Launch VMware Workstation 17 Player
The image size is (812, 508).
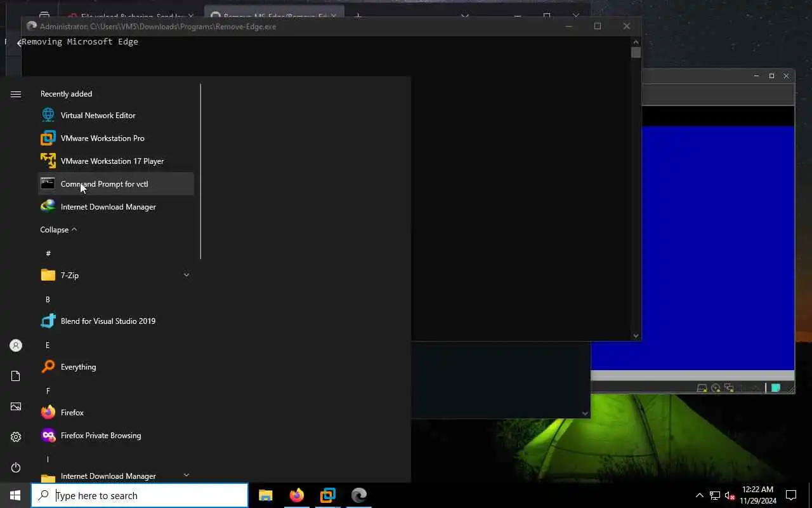115,161
